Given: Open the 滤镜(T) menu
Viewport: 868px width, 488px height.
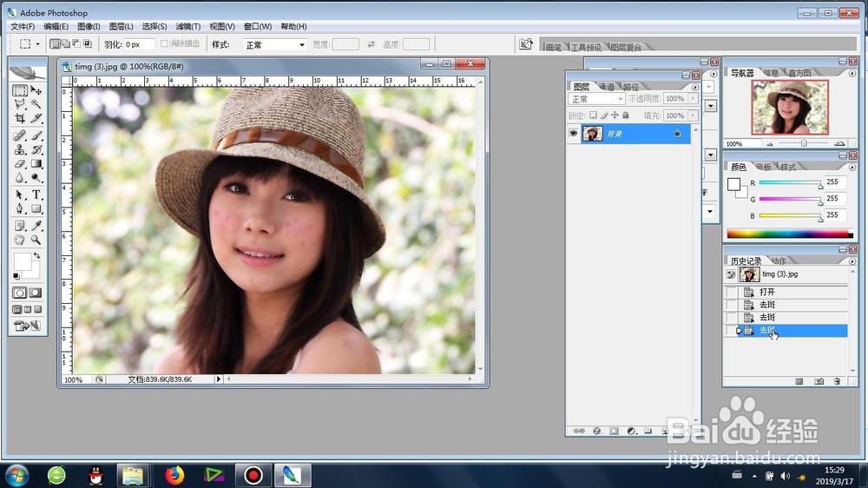Looking at the screenshot, I should 188,27.
